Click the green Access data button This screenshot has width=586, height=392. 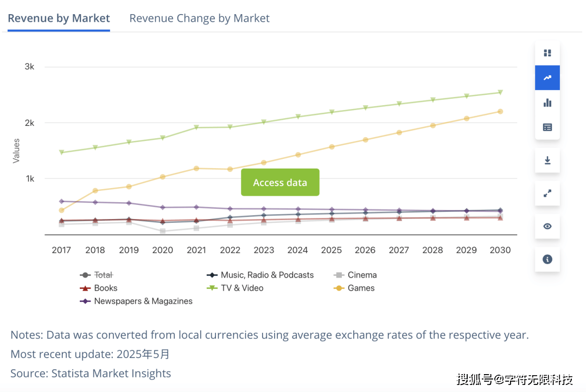tap(280, 183)
